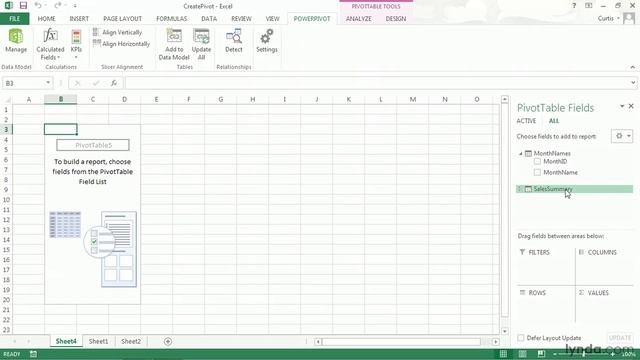Viewport: 640px width, 360px height.
Task: Select the Sheet1 tab
Action: 98,341
